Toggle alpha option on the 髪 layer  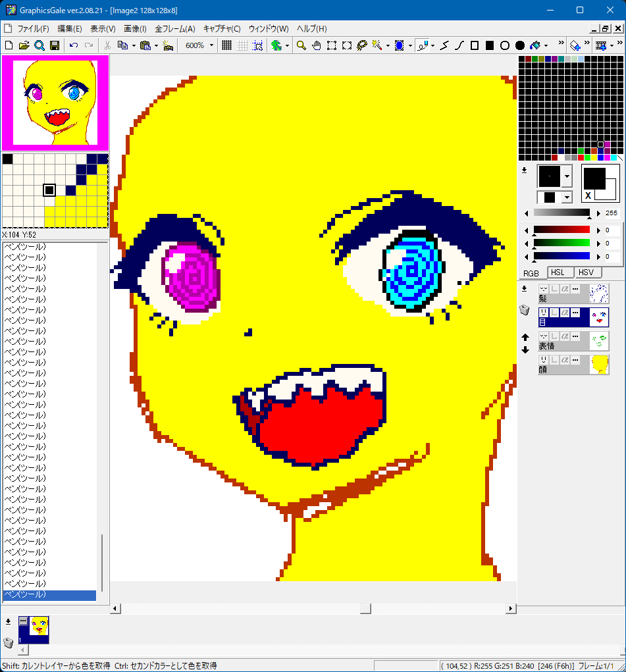tap(565, 289)
